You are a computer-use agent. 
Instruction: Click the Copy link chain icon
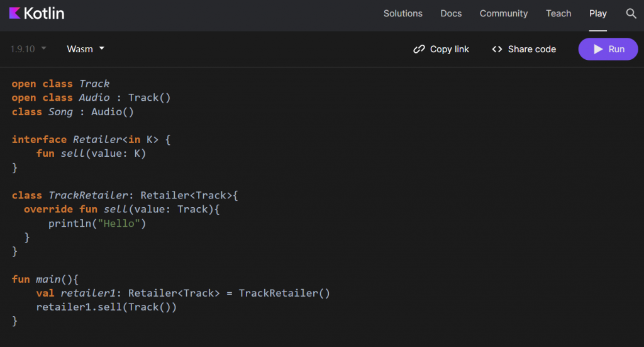[x=419, y=49]
